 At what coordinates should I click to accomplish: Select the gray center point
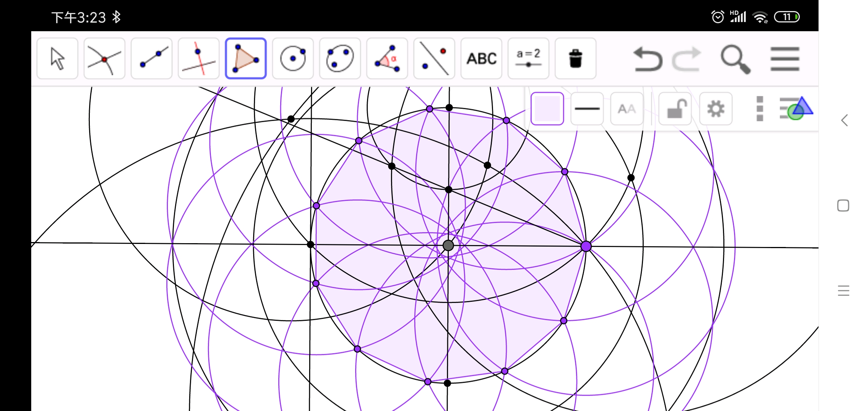pos(448,245)
